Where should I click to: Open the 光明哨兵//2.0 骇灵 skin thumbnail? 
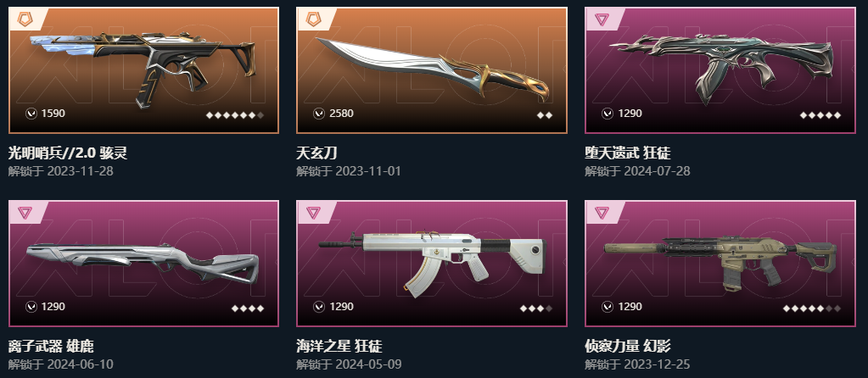click(143, 66)
